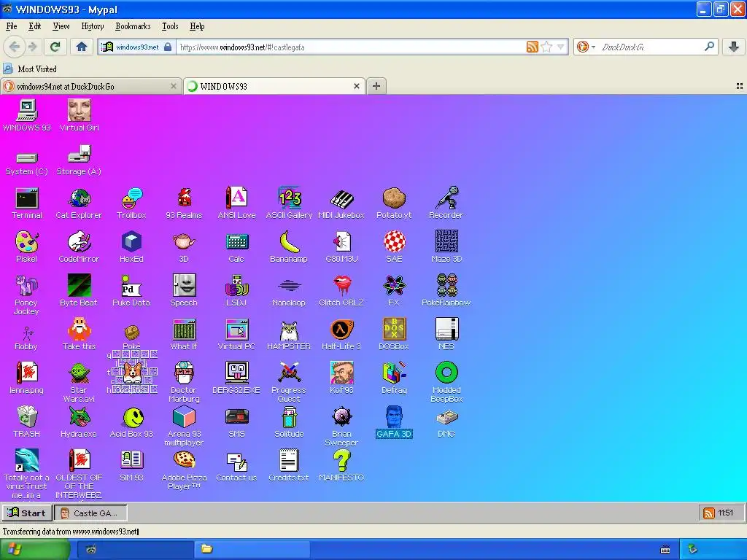Click the Windows 93 Start button
The height and width of the screenshot is (560, 747).
click(27, 513)
